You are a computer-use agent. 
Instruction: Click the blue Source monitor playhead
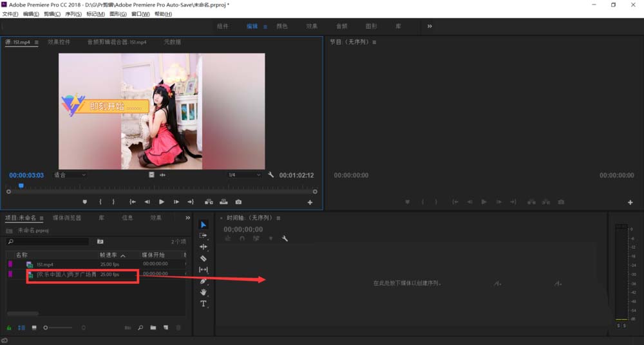coord(21,186)
